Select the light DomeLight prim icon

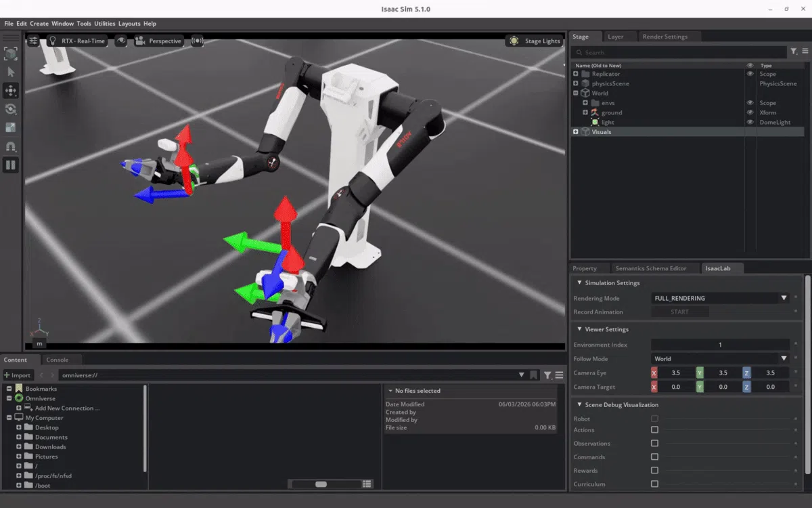point(595,122)
